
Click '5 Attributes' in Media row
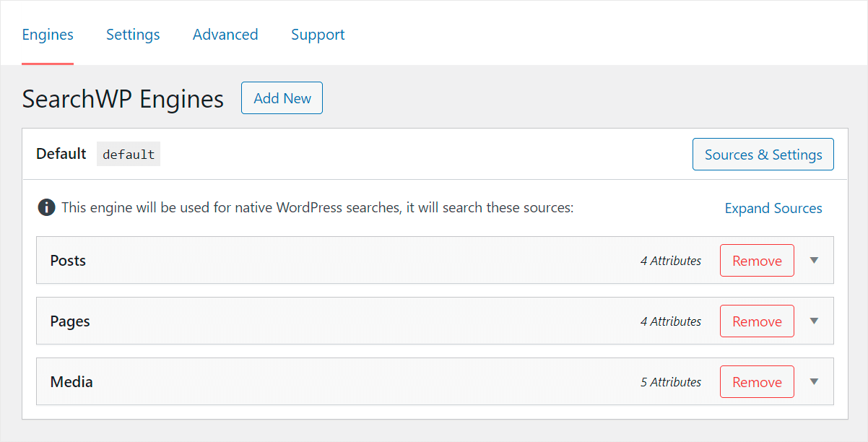tap(671, 382)
